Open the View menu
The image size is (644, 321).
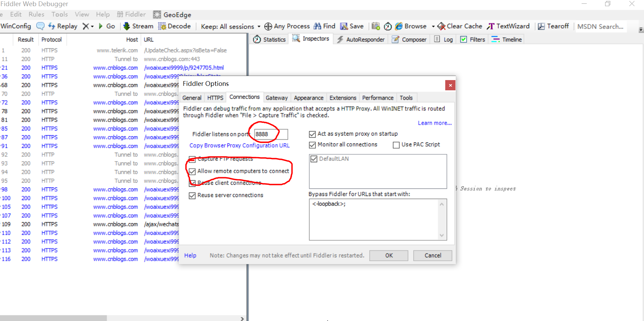(x=82, y=14)
